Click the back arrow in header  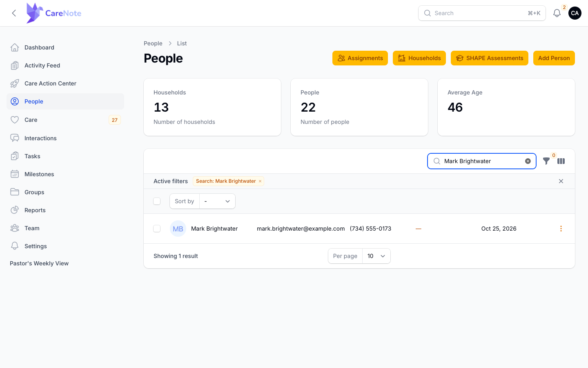pyautogui.click(x=14, y=13)
